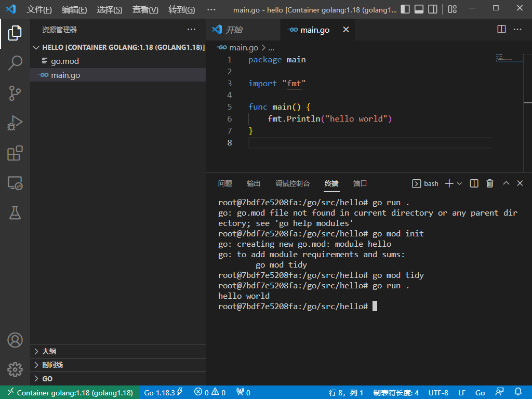Image resolution: width=532 pixels, height=399 pixels.
Task: Switch to the 调试控制台 panel tab
Action: point(292,183)
